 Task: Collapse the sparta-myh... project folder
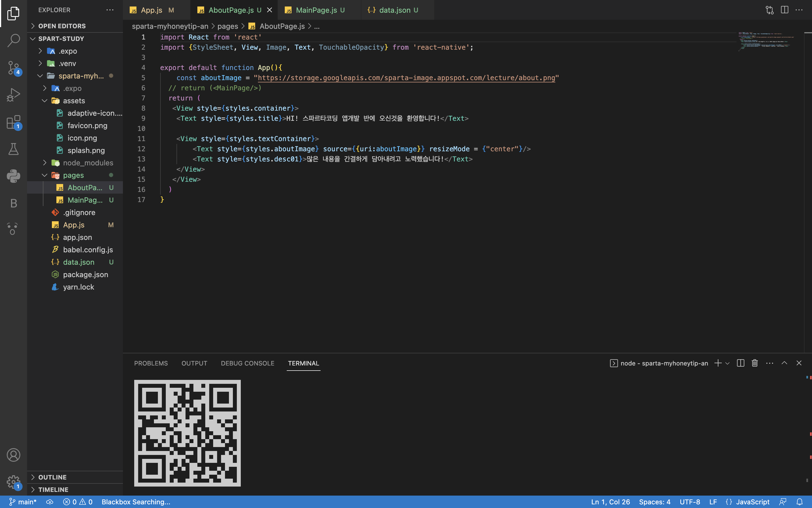point(75,76)
